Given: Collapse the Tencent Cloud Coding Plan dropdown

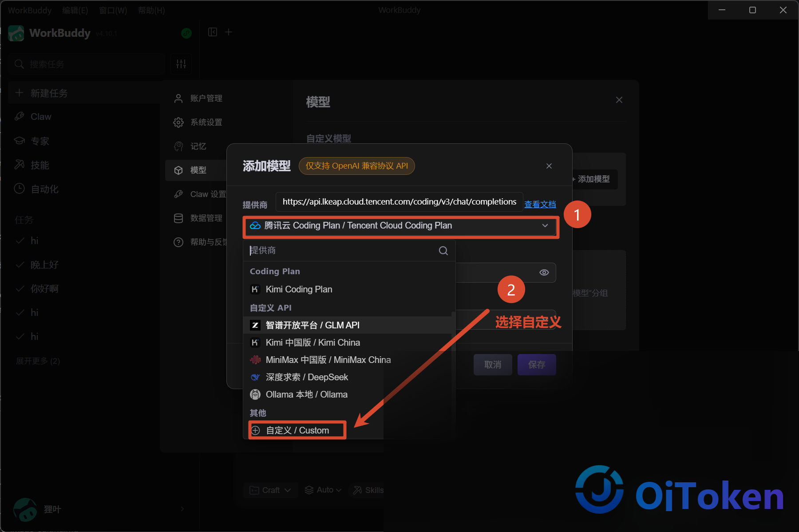Looking at the screenshot, I should 545,226.
